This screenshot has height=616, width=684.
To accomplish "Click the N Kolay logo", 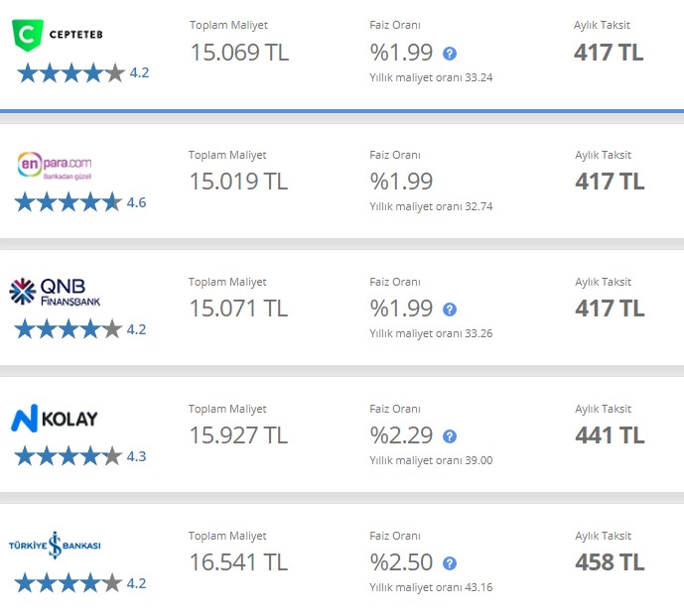I will pos(54,419).
